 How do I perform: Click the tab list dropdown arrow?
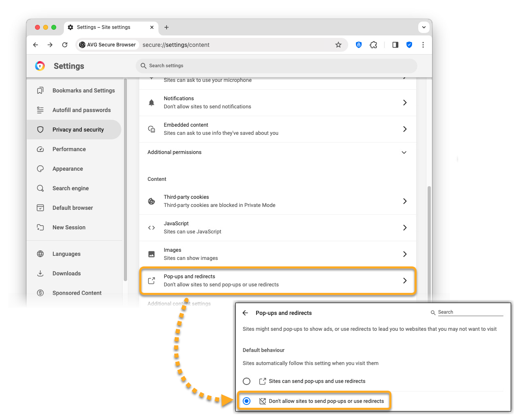(424, 27)
